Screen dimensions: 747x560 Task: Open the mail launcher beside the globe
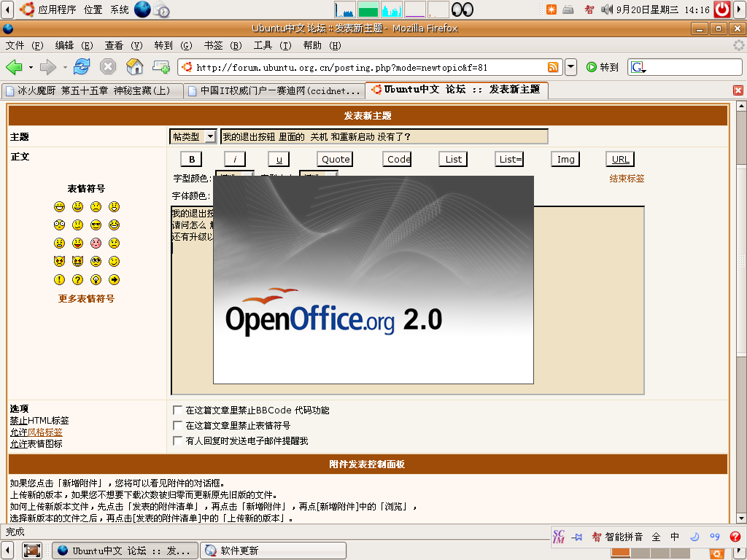pos(161,10)
